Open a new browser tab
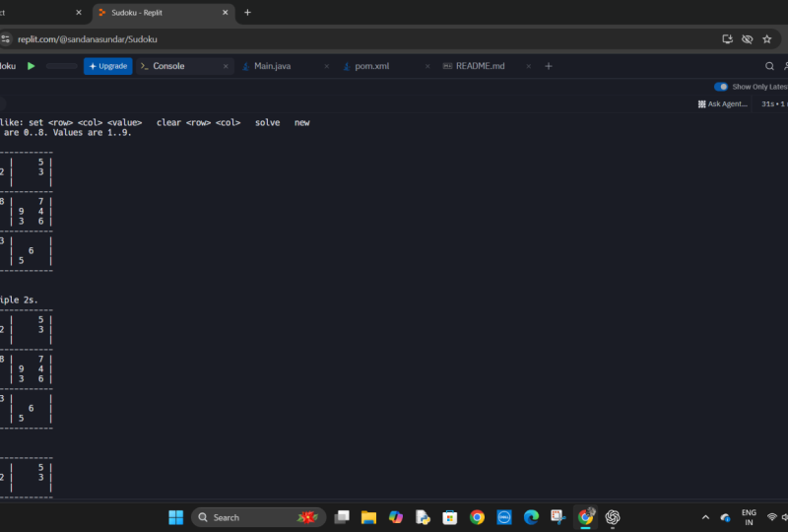Viewport: 788px width, 532px height. [x=247, y=13]
